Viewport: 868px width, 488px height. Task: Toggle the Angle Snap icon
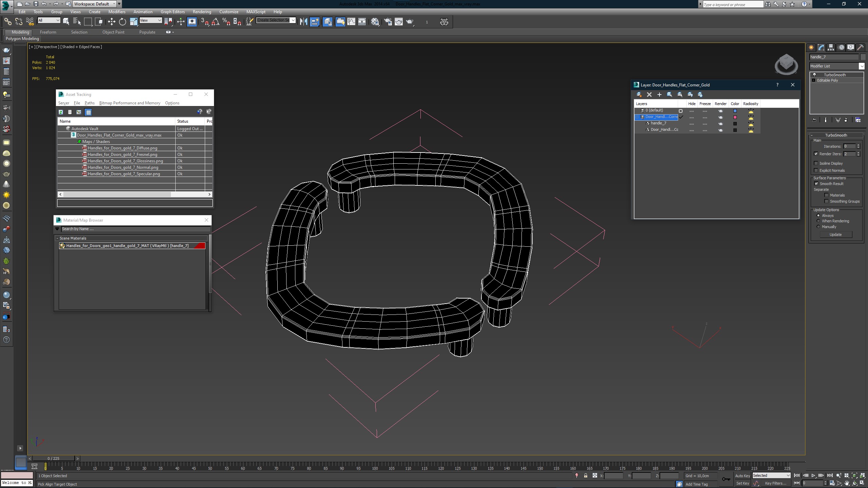pyautogui.click(x=215, y=22)
